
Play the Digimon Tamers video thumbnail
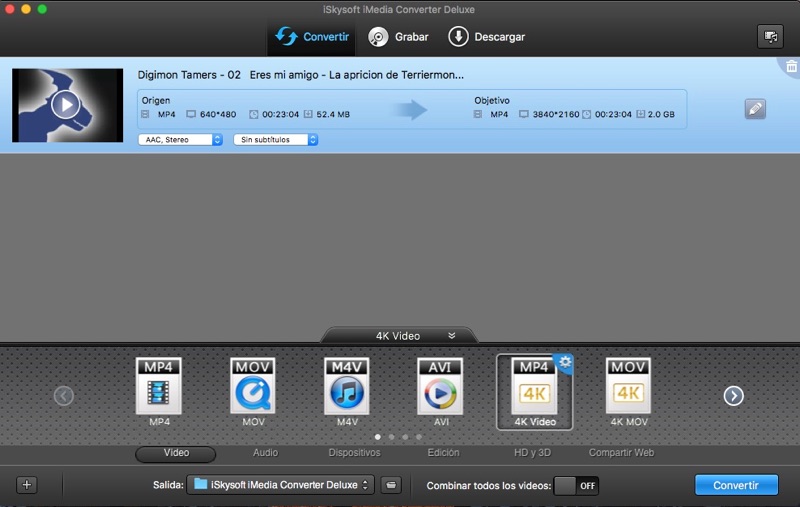(65, 105)
